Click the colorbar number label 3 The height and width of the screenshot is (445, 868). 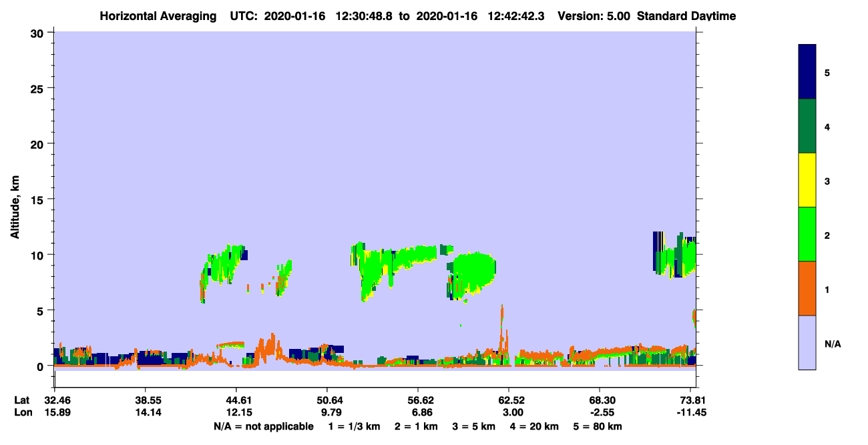[827, 181]
